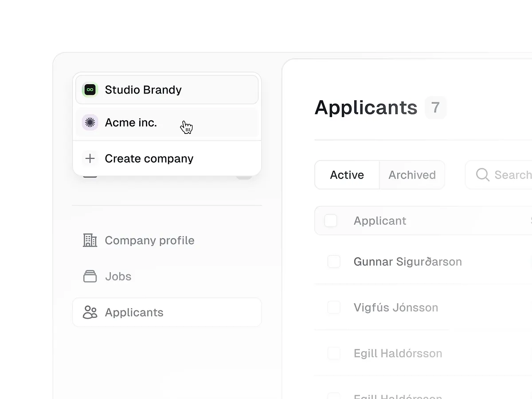Click the applicant count badge showing 7

pos(435,108)
